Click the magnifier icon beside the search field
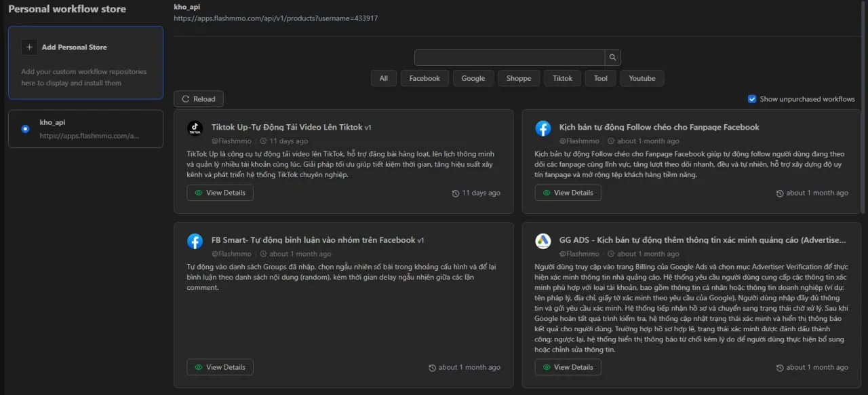This screenshot has width=868, height=395. tap(612, 57)
